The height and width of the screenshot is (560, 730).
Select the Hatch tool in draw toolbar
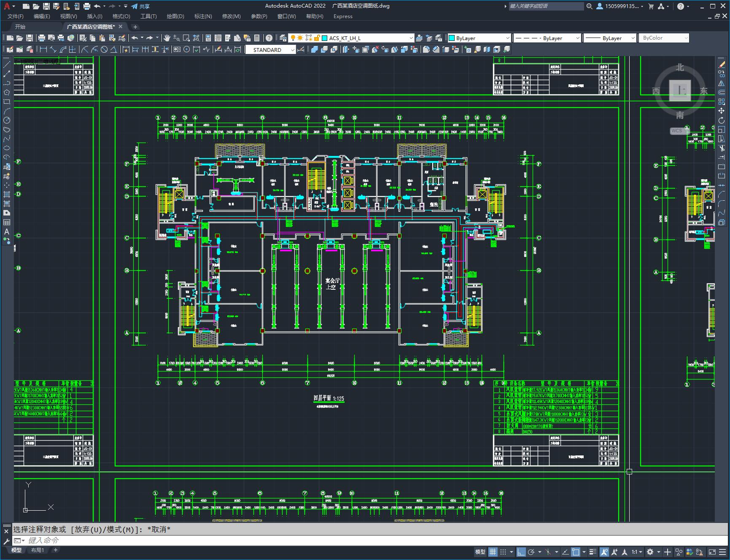7,194
